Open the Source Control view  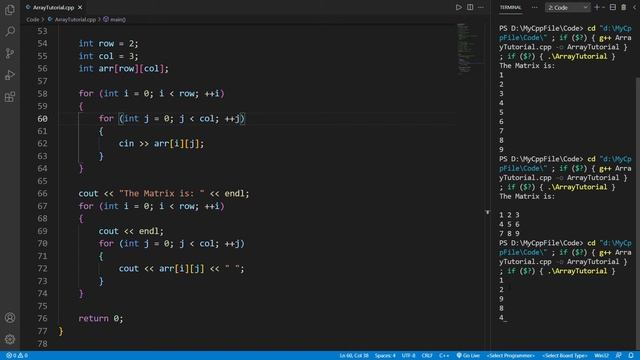[x=10, y=53]
